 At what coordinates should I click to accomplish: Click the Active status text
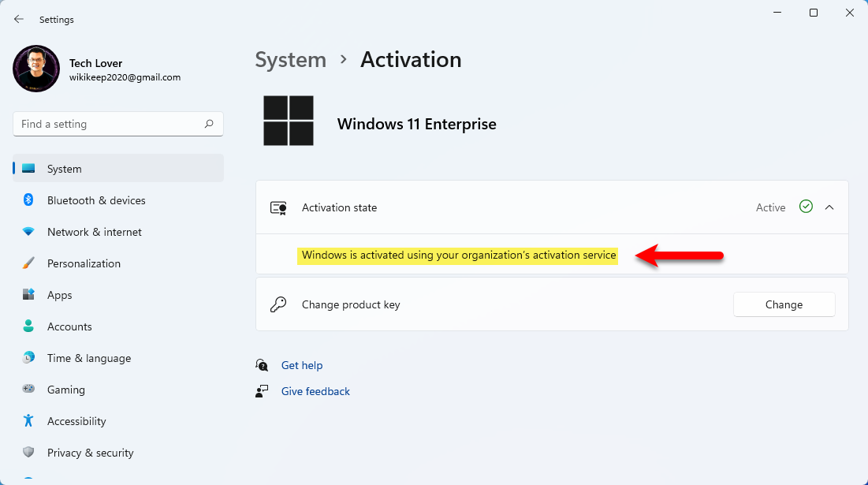pyautogui.click(x=770, y=207)
